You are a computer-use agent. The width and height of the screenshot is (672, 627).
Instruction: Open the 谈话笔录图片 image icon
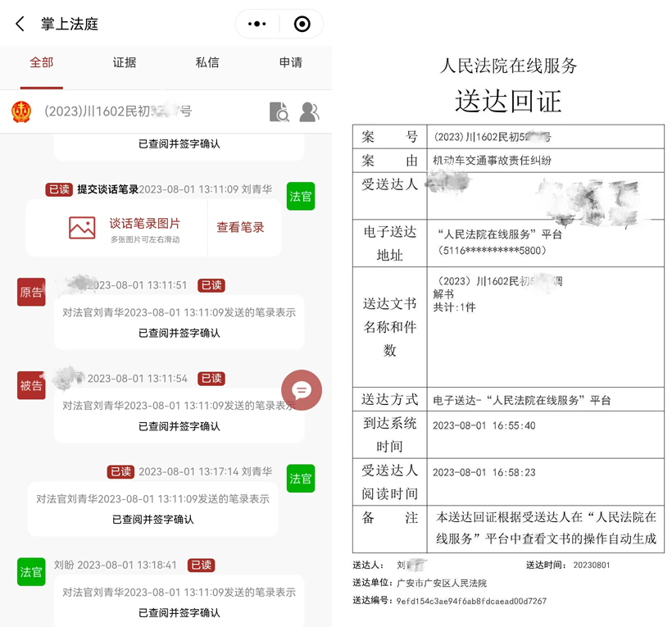pyautogui.click(x=82, y=228)
